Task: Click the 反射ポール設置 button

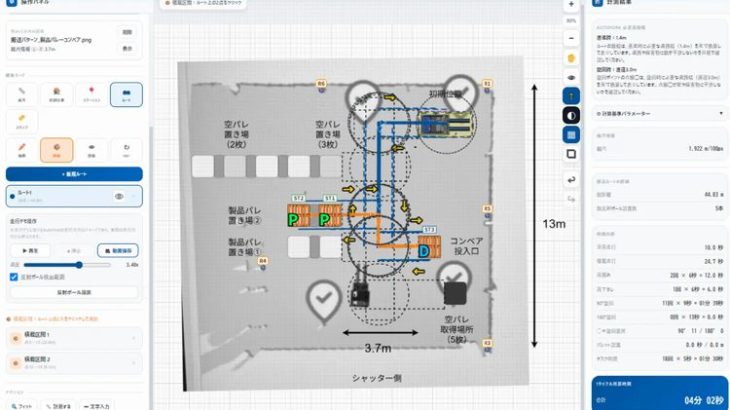Action: click(74, 292)
